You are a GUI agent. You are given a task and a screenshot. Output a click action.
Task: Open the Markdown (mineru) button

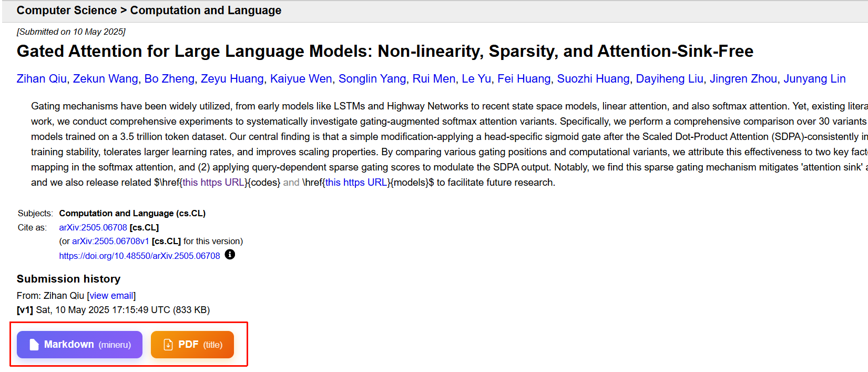click(x=79, y=345)
